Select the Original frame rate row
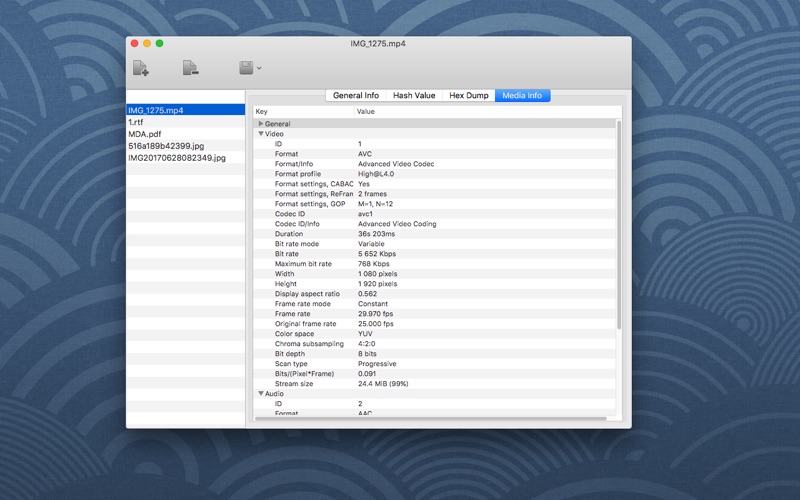Image resolution: width=800 pixels, height=500 pixels. tap(435, 323)
